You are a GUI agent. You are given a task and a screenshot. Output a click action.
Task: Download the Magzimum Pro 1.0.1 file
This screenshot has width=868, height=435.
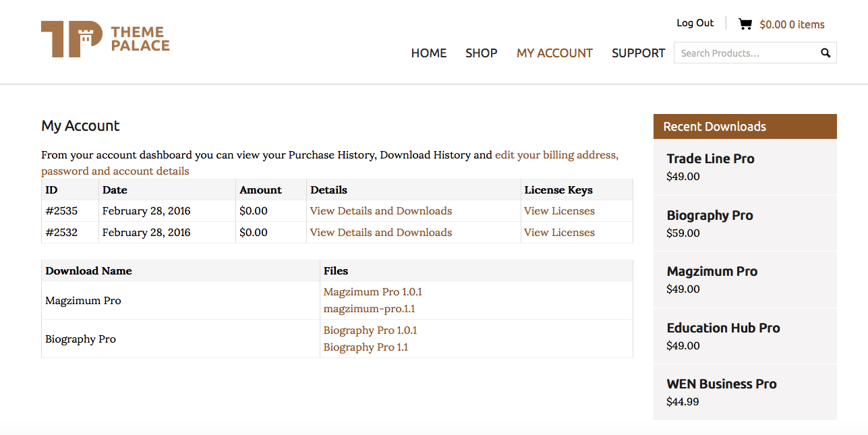point(373,292)
